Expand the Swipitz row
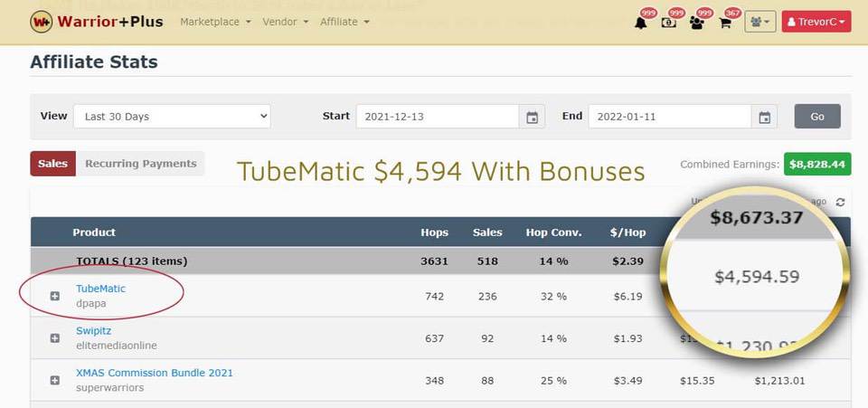The height and width of the screenshot is (408, 868). (55, 338)
